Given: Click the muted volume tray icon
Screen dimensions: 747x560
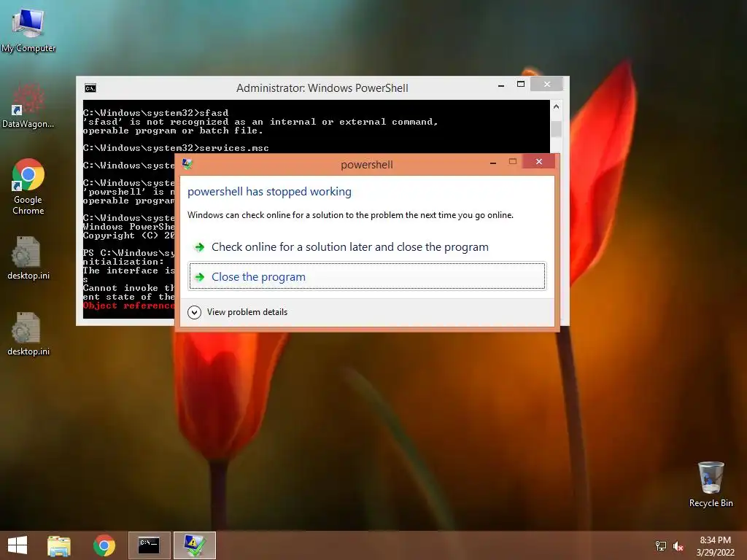Looking at the screenshot, I should pyautogui.click(x=678, y=545).
